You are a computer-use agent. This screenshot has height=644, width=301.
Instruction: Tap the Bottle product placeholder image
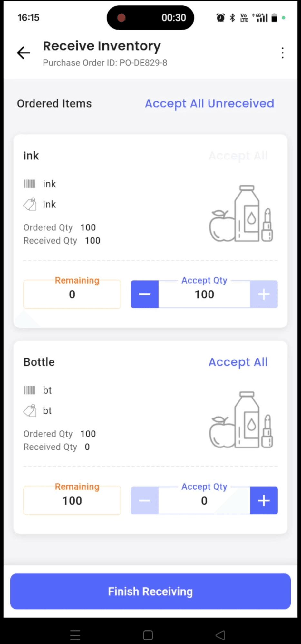(241, 420)
